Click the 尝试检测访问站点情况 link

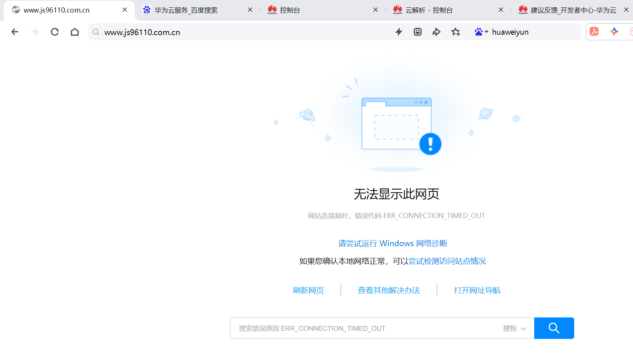pos(447,261)
